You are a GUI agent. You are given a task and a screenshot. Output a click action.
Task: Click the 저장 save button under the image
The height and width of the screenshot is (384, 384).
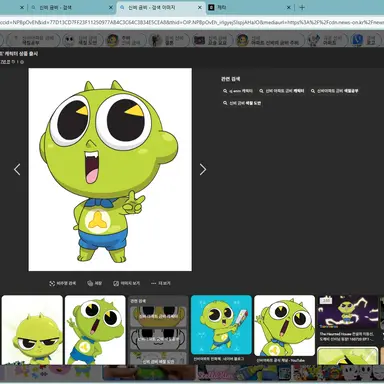[94, 283]
